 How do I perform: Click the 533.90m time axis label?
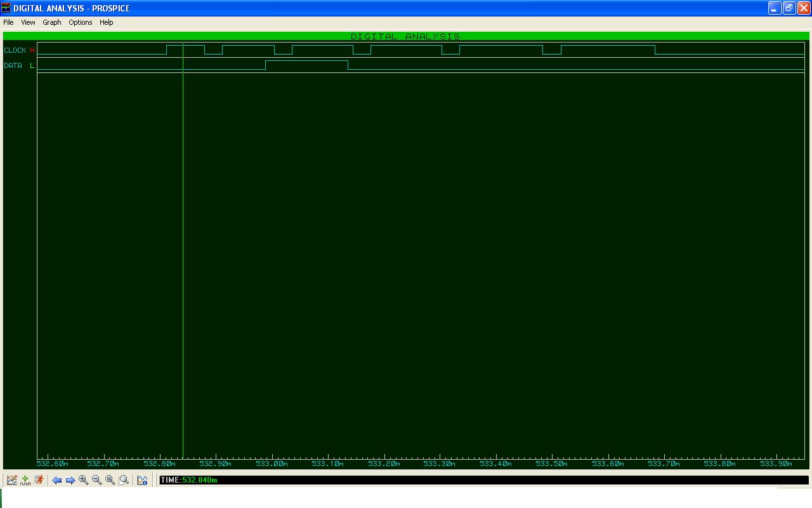click(x=775, y=464)
